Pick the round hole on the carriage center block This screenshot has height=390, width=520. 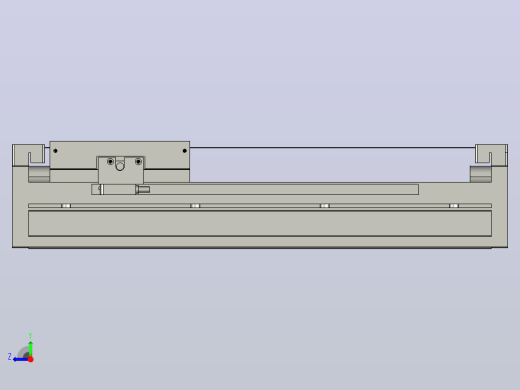click(120, 166)
